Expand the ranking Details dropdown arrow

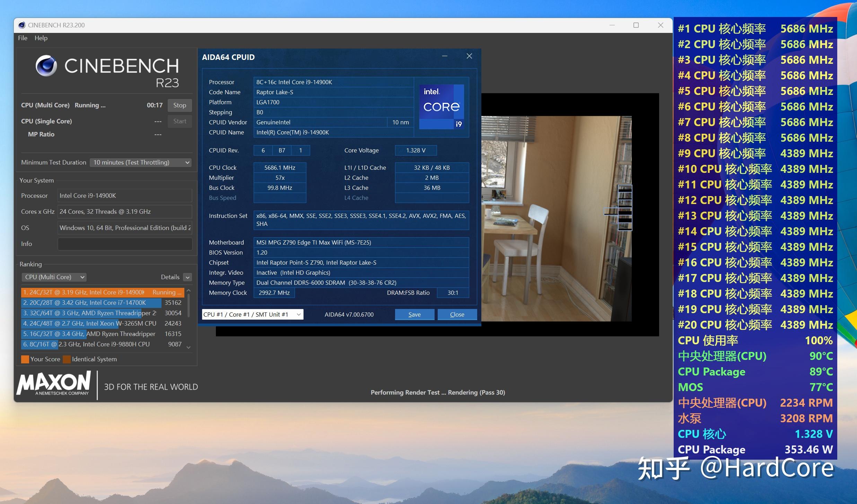pos(187,277)
